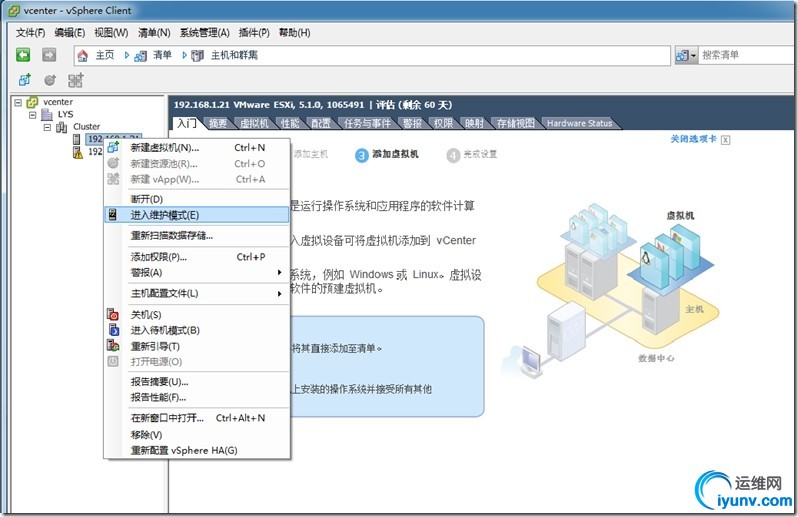Switch to the Hardware Status tab
Screen dimensions: 798x517
[x=580, y=123]
